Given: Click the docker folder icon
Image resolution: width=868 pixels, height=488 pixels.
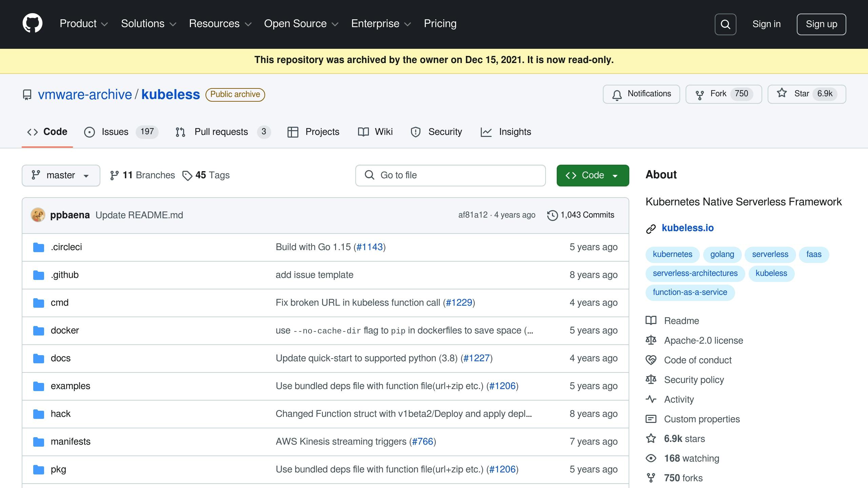Looking at the screenshot, I should coord(39,331).
